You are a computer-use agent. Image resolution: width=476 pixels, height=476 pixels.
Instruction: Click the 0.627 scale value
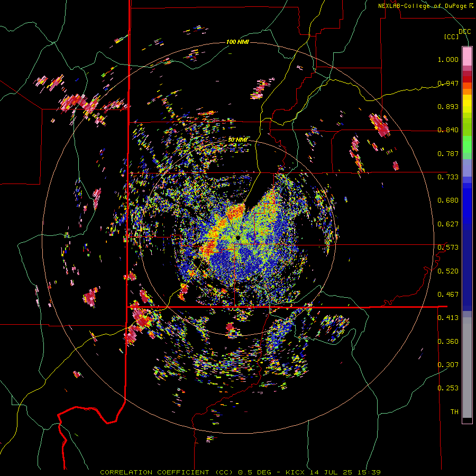click(x=448, y=224)
